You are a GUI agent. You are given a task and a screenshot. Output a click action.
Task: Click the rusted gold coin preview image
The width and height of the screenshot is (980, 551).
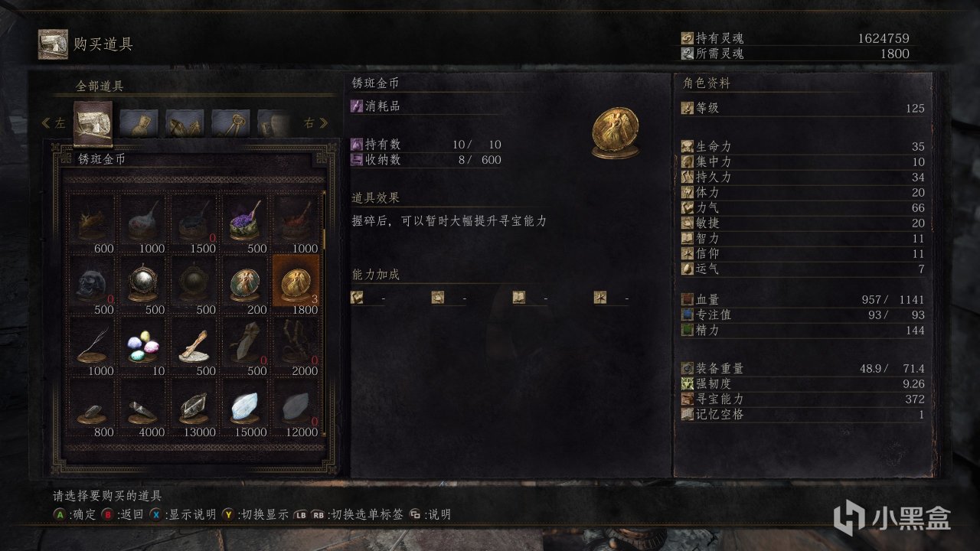(616, 133)
